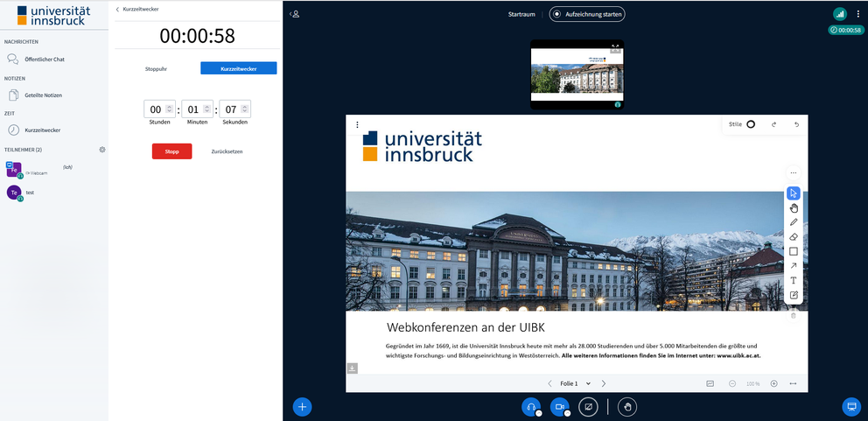Open connection status icon
The image size is (868, 421).
pyautogui.click(x=840, y=14)
